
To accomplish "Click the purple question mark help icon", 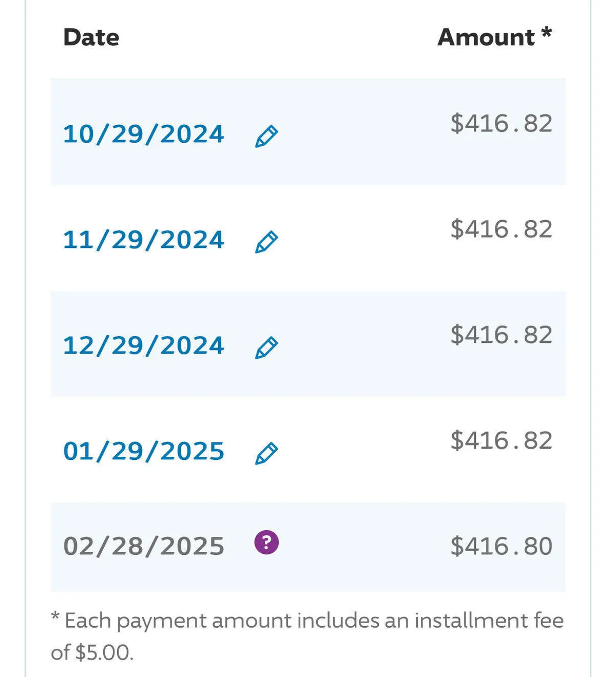I will [x=266, y=543].
